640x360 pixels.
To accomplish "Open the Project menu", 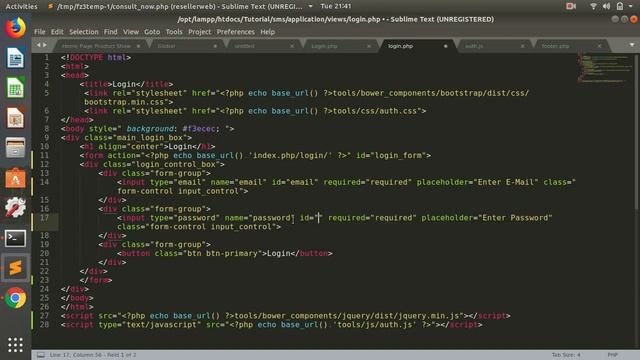I will pos(200,32).
